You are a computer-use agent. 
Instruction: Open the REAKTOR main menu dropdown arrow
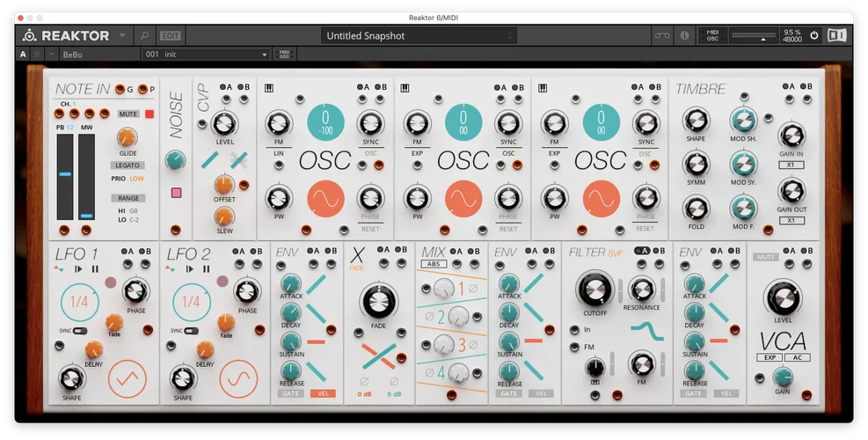(x=121, y=36)
